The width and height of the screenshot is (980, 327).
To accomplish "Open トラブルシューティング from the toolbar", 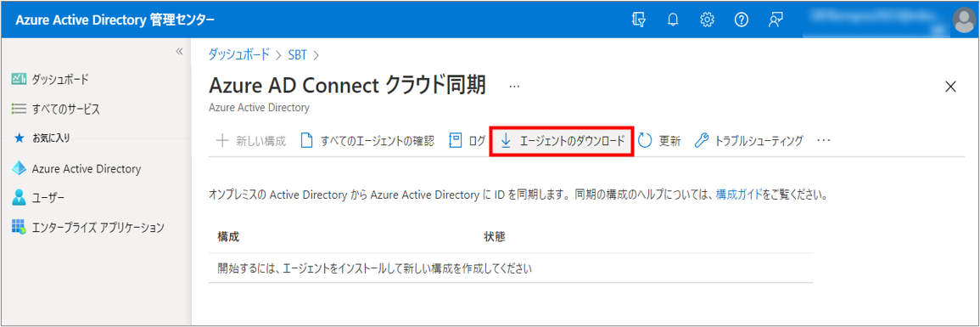I will coord(748,141).
